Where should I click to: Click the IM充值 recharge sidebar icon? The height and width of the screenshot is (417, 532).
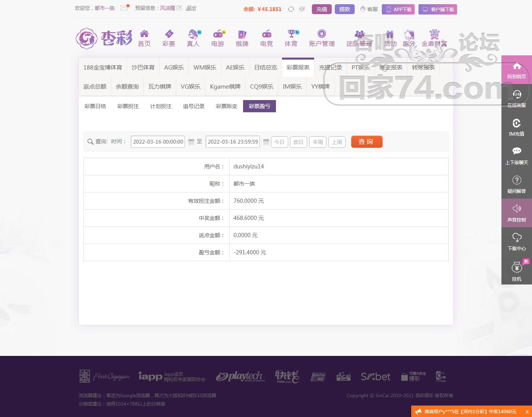pyautogui.click(x=517, y=127)
